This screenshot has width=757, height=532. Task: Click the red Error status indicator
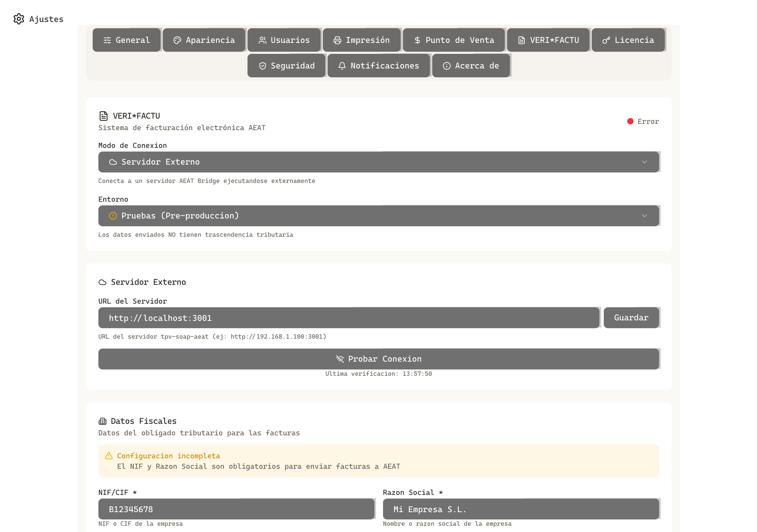(631, 121)
